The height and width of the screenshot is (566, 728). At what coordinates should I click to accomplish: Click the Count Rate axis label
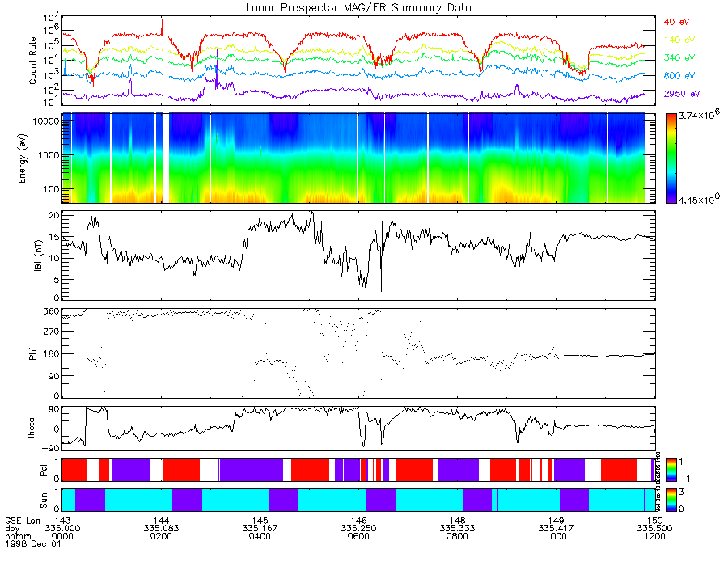[32, 61]
